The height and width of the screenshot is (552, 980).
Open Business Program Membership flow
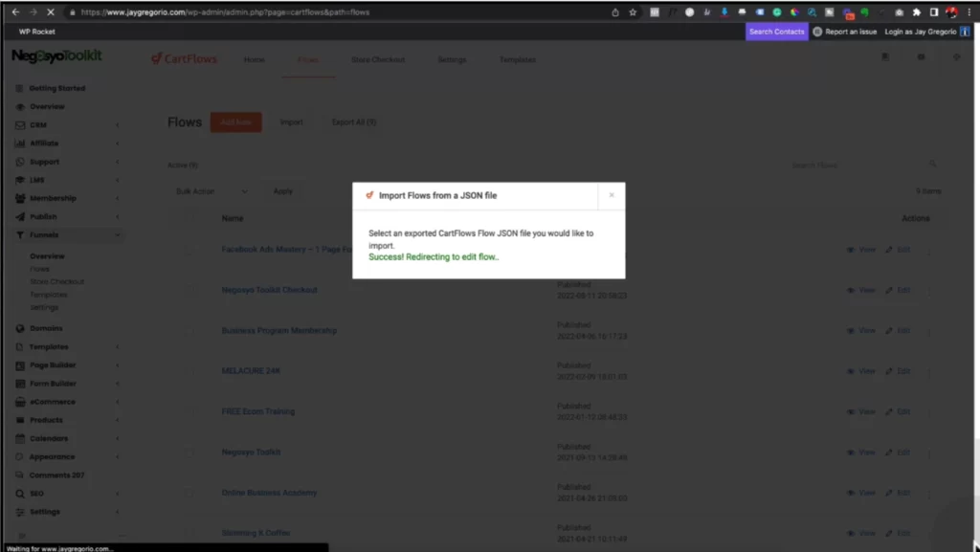[278, 330]
